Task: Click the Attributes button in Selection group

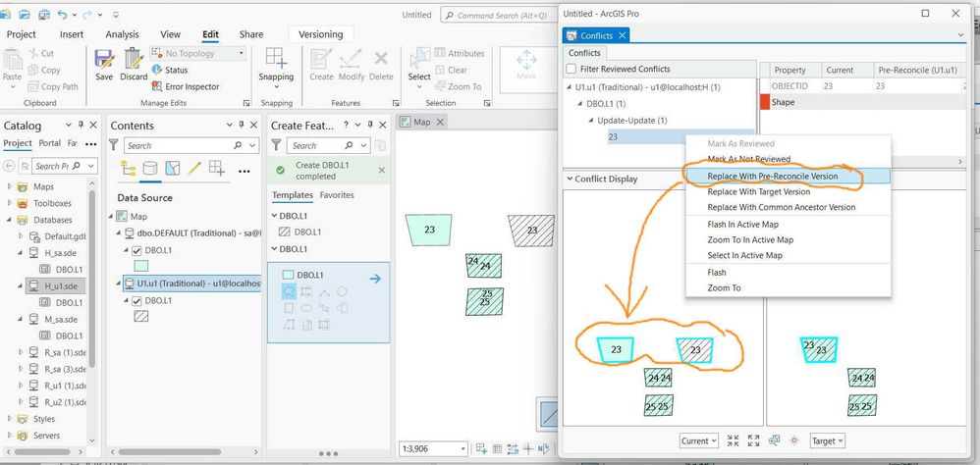Action: click(460, 54)
